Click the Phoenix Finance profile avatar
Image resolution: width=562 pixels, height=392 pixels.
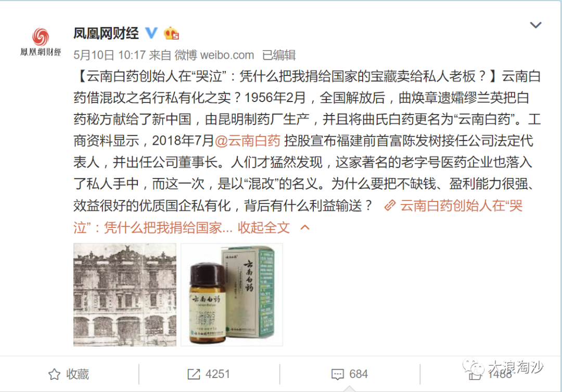click(41, 42)
